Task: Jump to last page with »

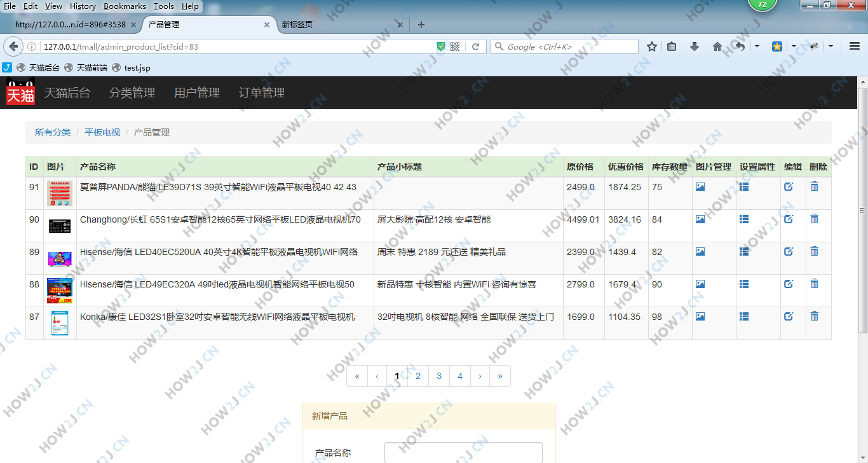Action: [x=500, y=376]
